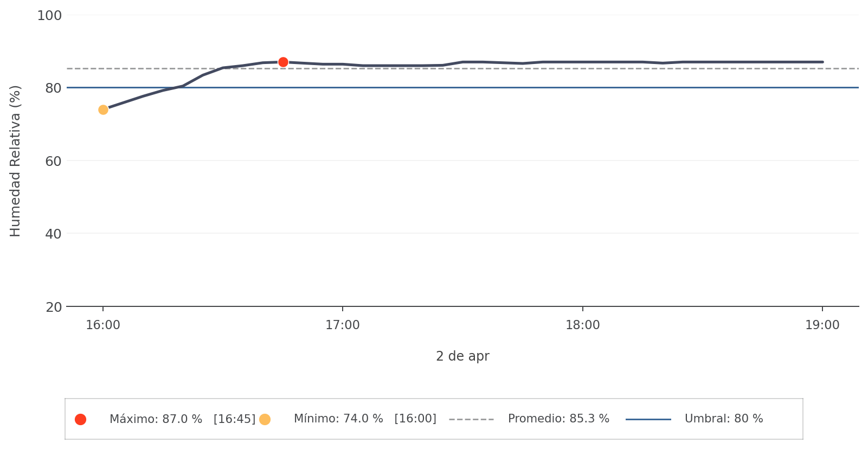Click the 17:00 x-axis tick label
868x449 pixels.
coord(343,325)
